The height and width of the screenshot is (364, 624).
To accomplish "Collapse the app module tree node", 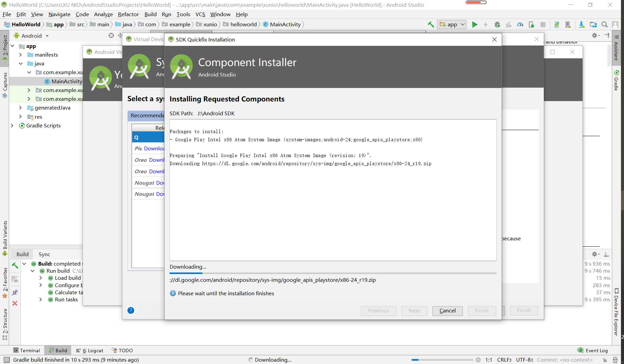I will pos(12,46).
